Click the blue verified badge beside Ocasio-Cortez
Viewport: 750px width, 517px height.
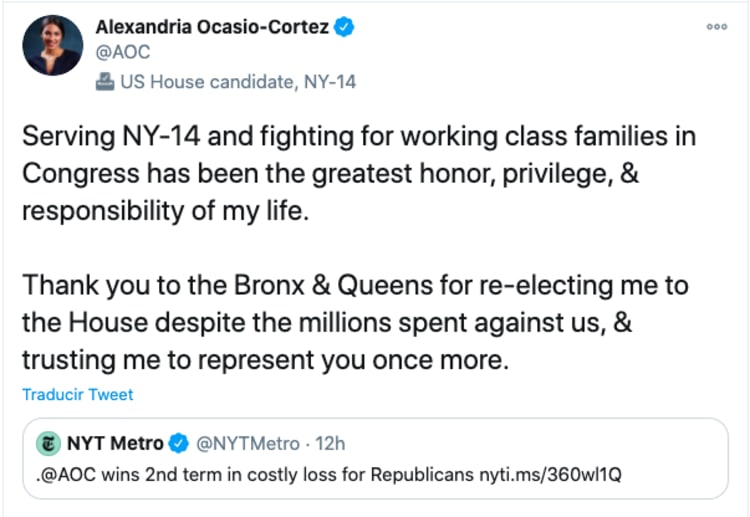344,29
